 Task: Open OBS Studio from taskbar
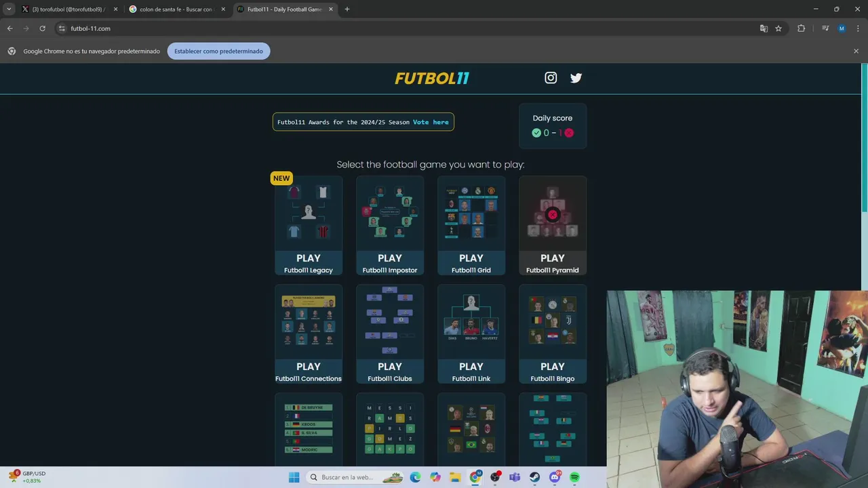tap(495, 477)
